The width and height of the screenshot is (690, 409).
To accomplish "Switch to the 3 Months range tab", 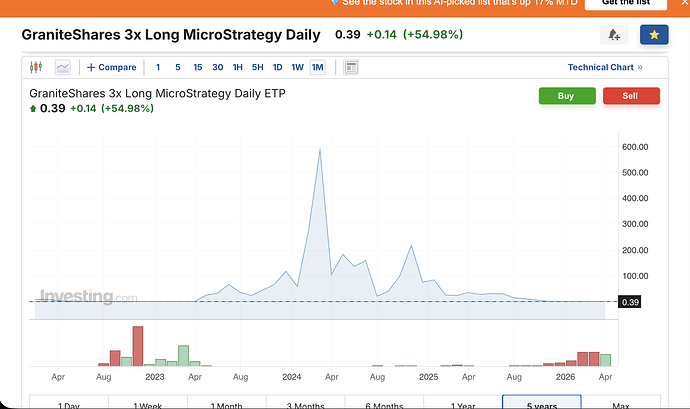I will tap(305, 402).
